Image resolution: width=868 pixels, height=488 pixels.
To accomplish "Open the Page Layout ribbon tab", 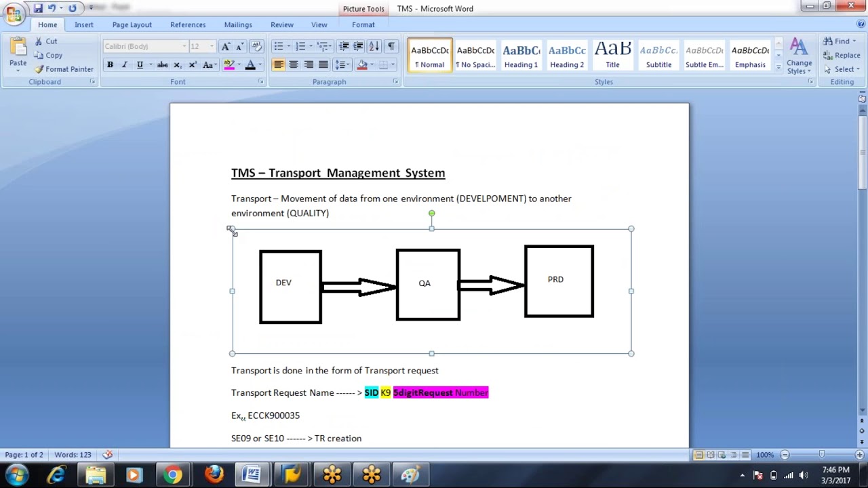I will pos(132,24).
